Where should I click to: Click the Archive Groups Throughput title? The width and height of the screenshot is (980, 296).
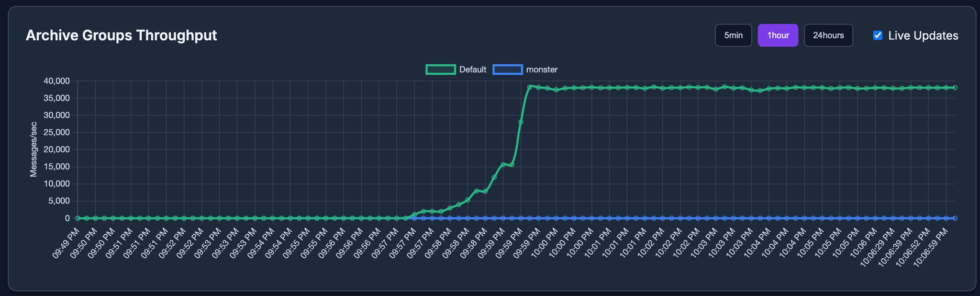point(121,35)
